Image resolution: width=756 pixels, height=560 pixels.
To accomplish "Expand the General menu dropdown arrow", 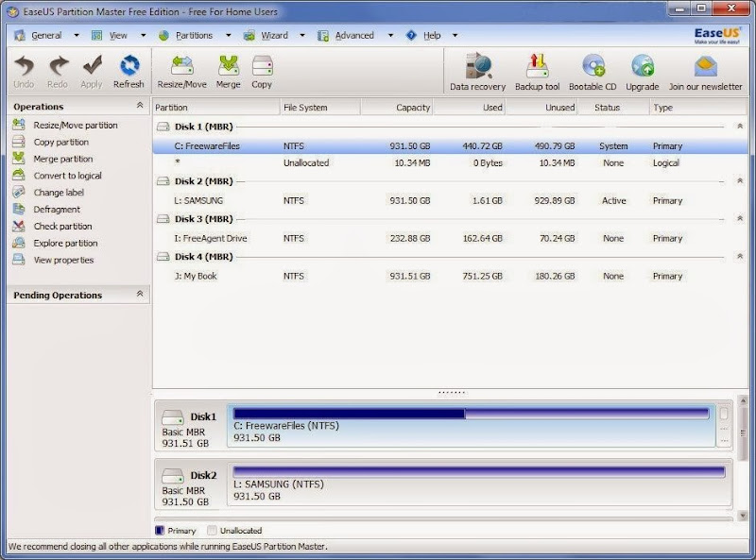I will 77,35.
